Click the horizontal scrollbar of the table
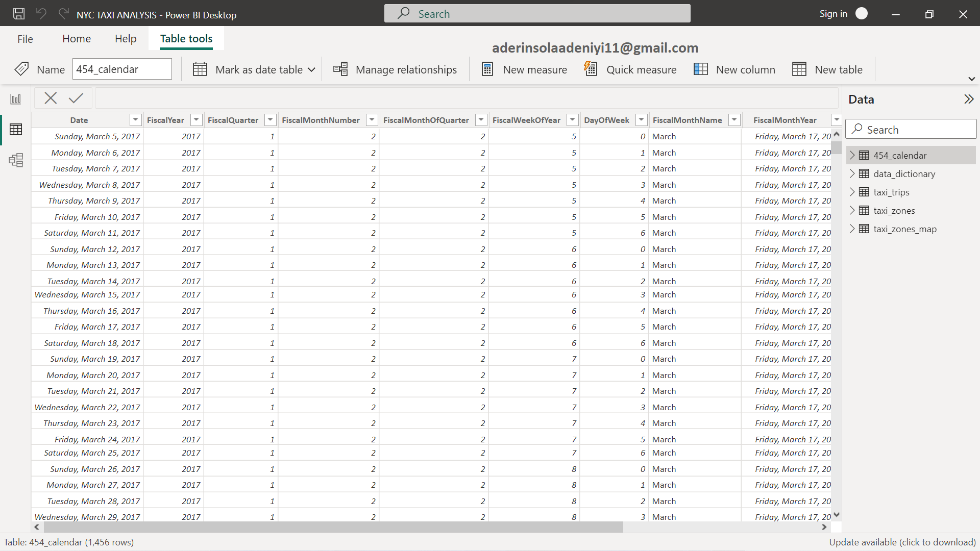 coord(332,527)
